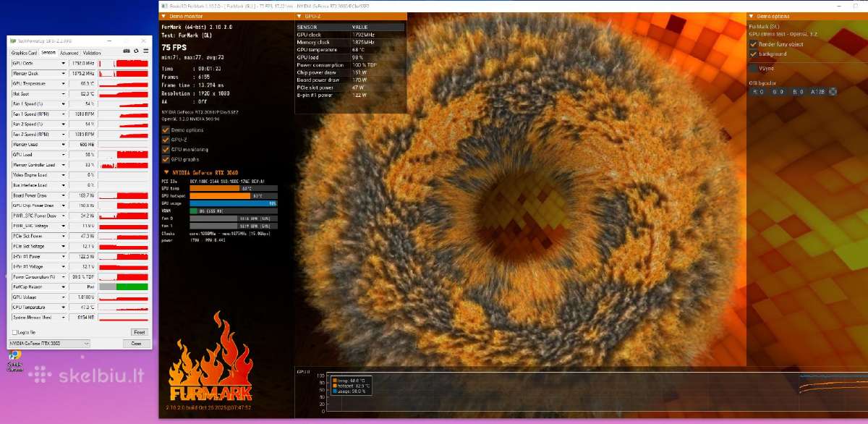Click OSD bgcolor A value field

point(817,92)
